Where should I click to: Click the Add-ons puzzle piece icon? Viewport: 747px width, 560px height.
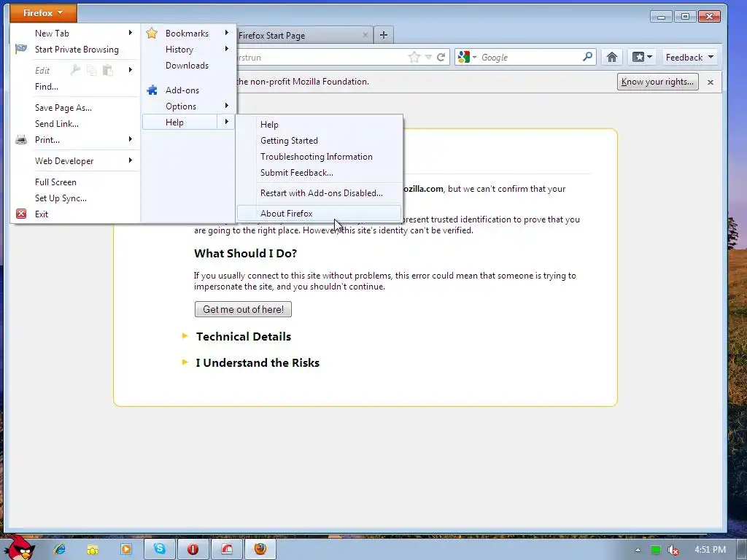(152, 90)
